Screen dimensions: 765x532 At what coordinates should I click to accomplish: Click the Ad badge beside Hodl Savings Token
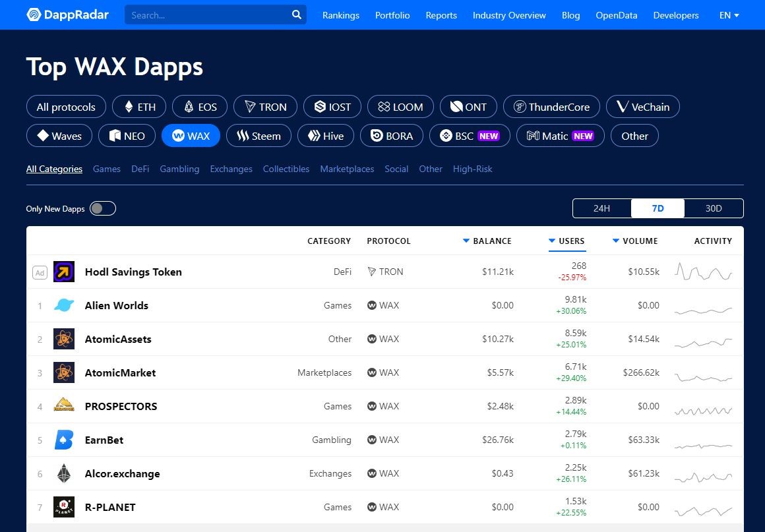40,272
